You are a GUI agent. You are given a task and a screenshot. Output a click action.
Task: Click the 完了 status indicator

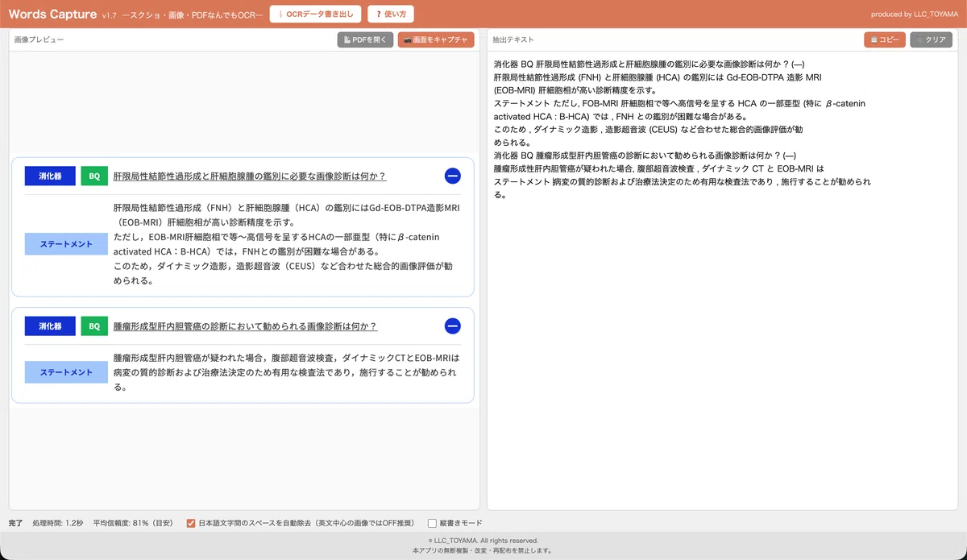coord(15,523)
